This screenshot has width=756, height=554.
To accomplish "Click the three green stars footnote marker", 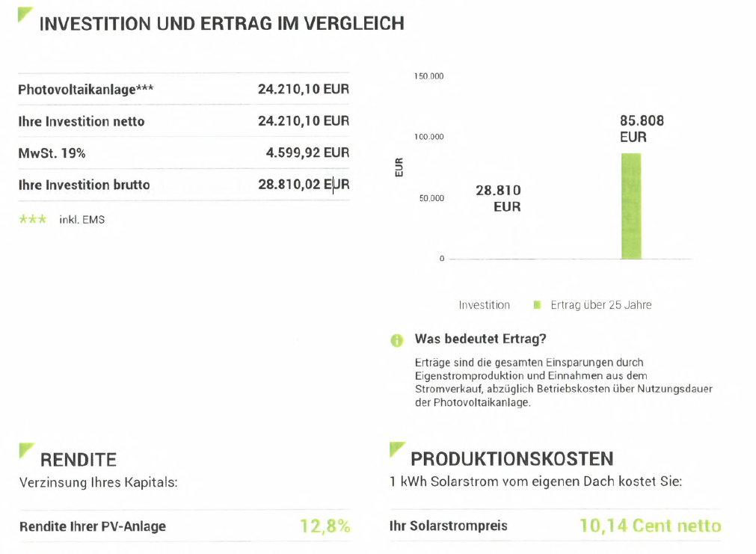I will pos(33,219).
